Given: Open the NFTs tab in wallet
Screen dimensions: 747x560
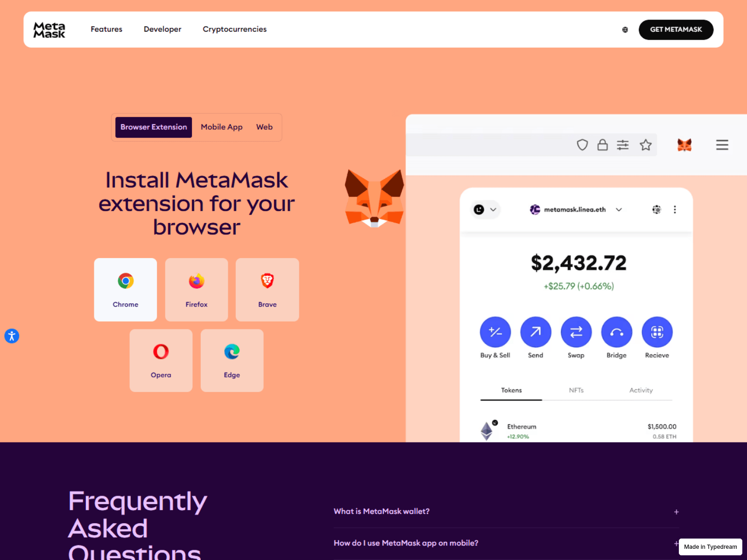Looking at the screenshot, I should [x=576, y=391].
